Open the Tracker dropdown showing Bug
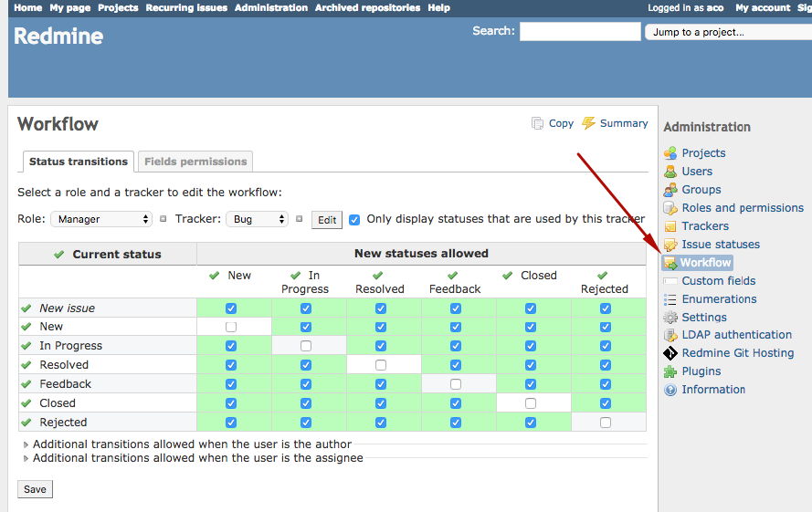 coord(258,219)
